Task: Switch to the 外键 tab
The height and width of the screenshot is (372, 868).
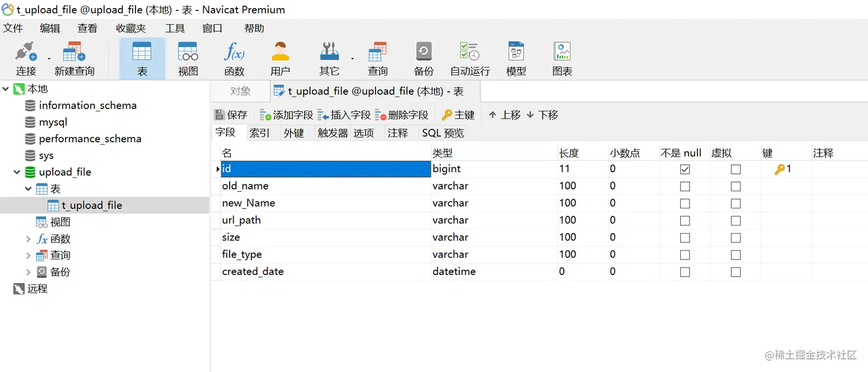Action: 293,133
